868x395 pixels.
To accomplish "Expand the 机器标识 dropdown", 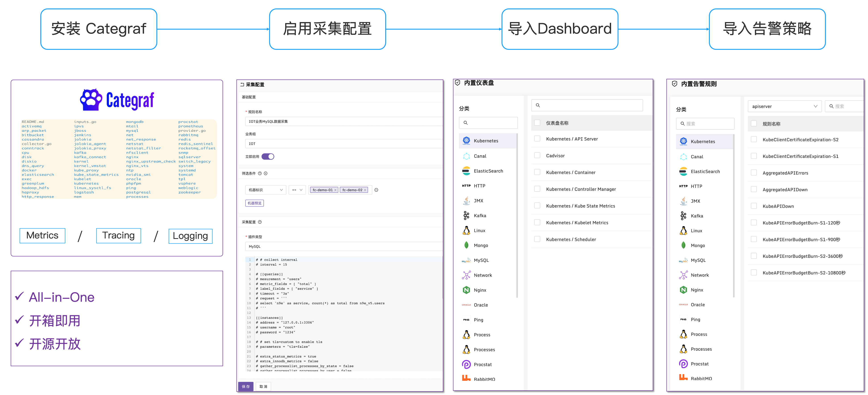I will [x=266, y=190].
